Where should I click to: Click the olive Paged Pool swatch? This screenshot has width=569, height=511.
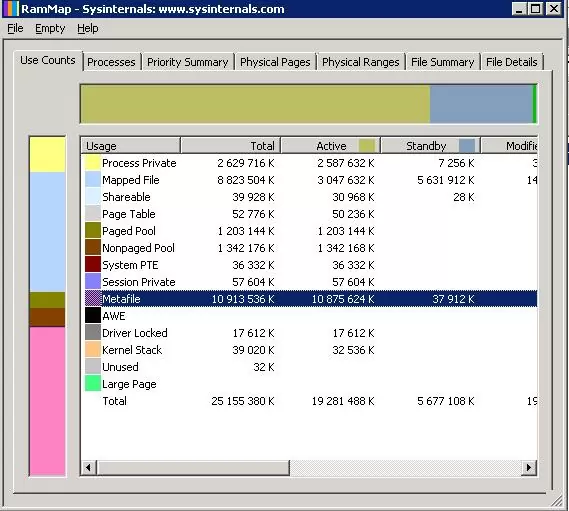(x=93, y=231)
